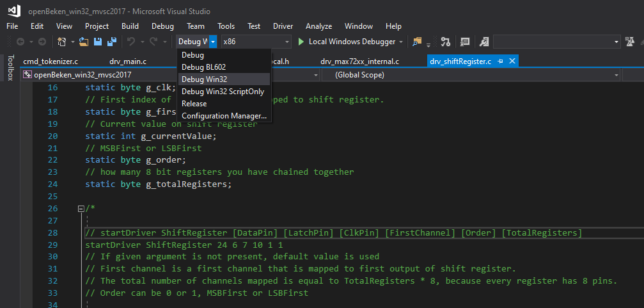Open the Project menu

(97, 26)
